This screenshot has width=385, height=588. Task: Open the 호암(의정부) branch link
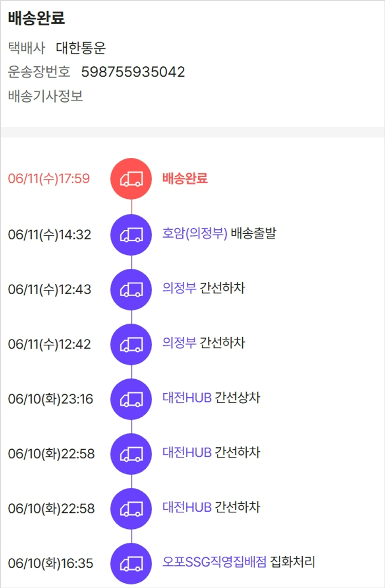pos(195,234)
